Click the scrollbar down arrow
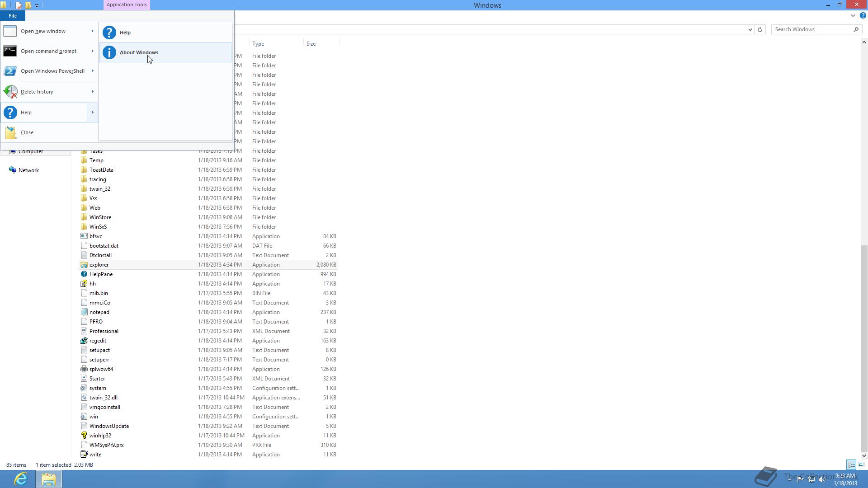868x488 pixels. tap(863, 456)
